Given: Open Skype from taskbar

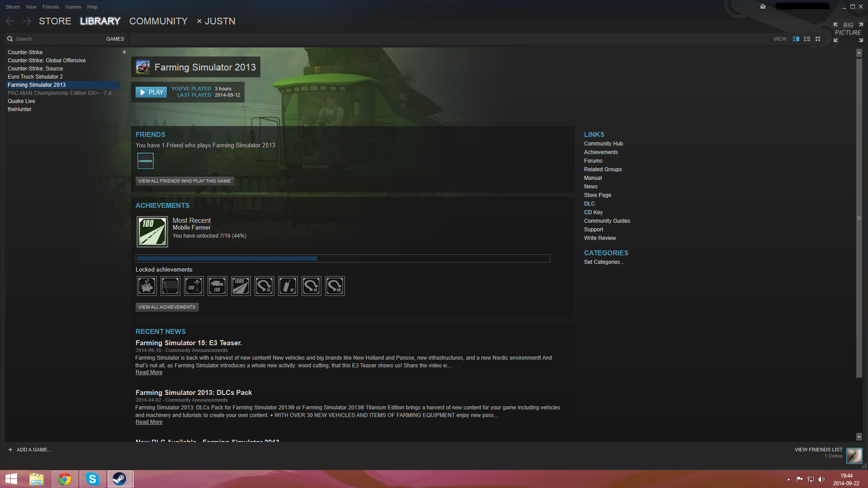Looking at the screenshot, I should click(x=92, y=479).
